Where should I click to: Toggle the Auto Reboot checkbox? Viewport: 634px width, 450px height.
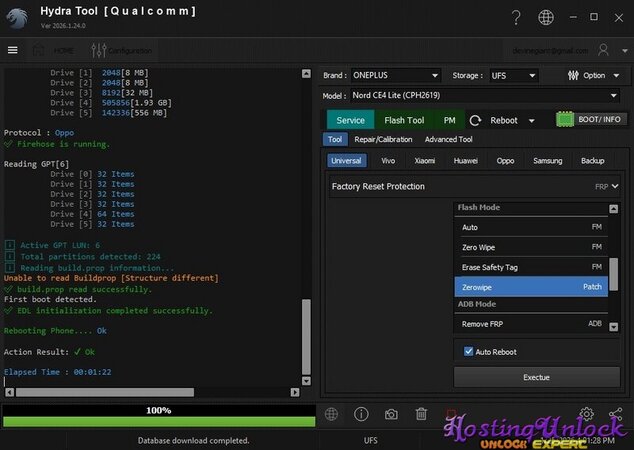[468, 351]
